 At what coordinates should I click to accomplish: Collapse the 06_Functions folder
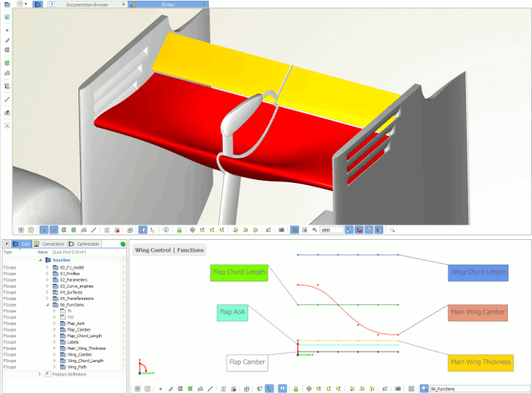click(47, 305)
